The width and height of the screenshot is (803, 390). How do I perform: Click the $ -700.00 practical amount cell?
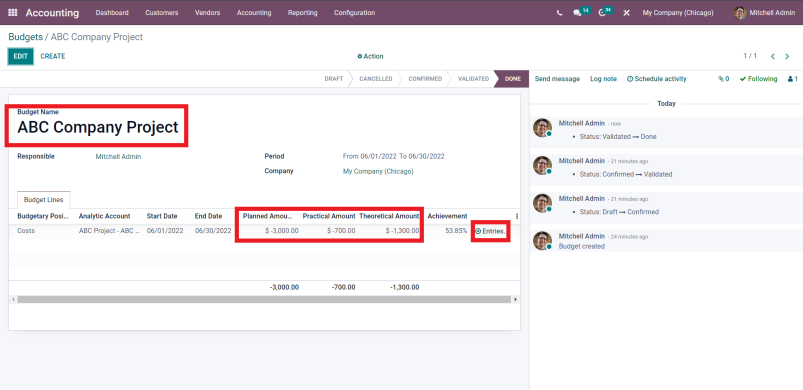click(x=341, y=231)
